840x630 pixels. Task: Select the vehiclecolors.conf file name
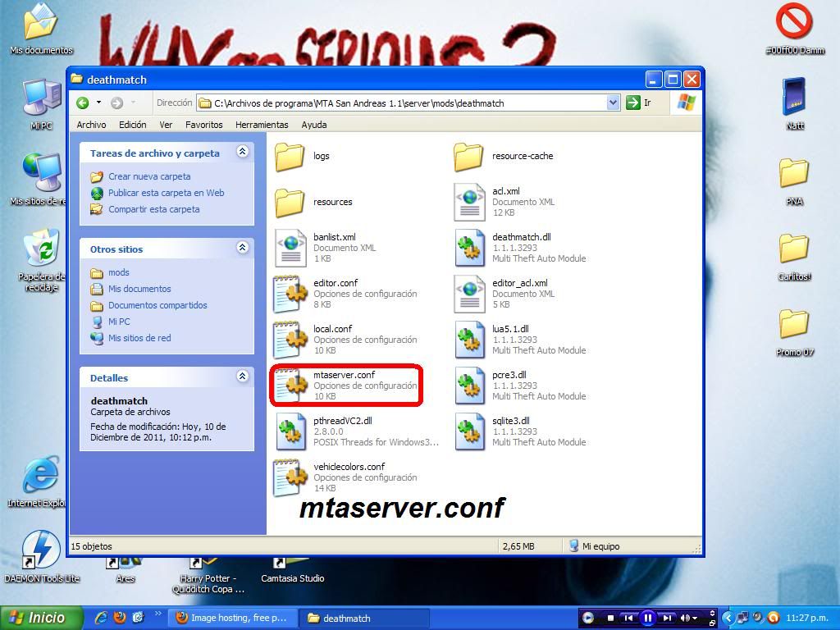(x=349, y=467)
